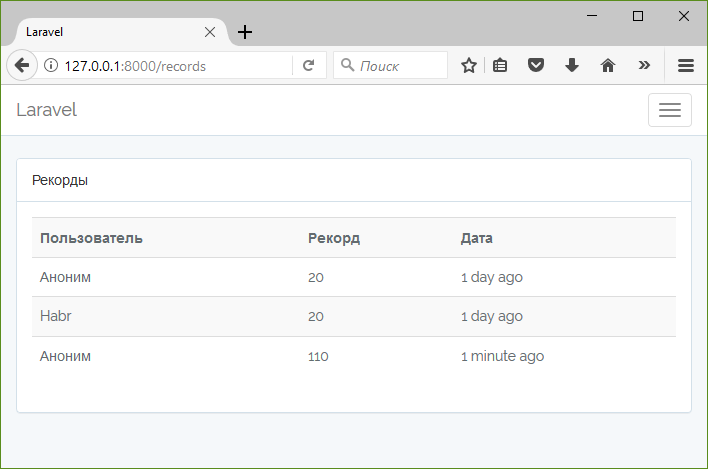Screen dimensions: 708x469
Task: Go to the home page icon
Action: (608, 66)
